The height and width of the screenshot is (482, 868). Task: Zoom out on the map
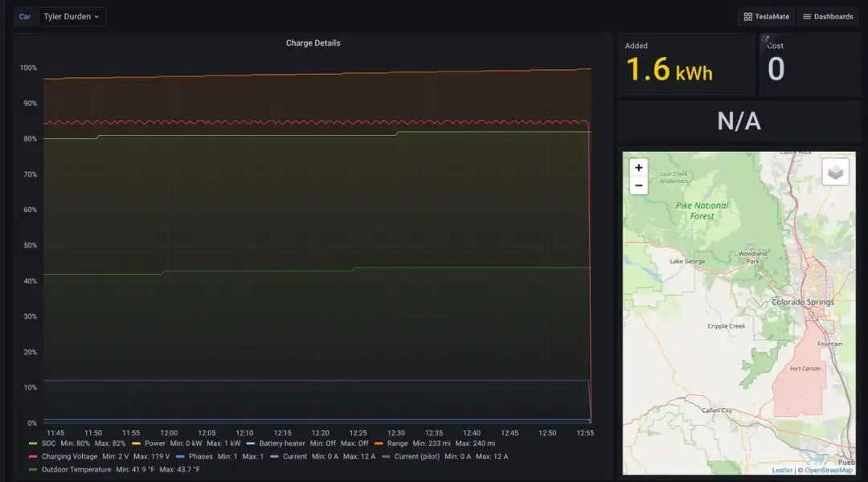click(638, 186)
